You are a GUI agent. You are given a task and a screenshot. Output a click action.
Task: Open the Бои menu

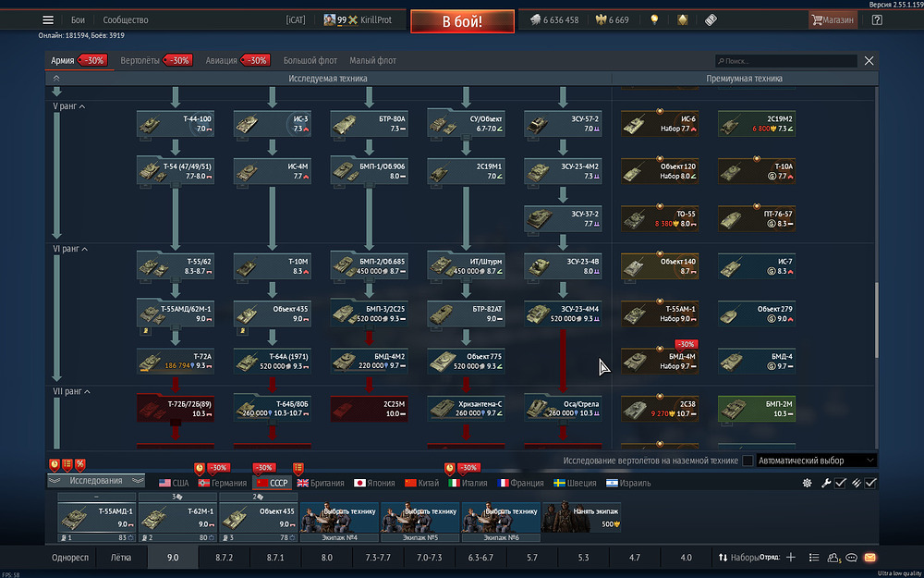[78, 20]
